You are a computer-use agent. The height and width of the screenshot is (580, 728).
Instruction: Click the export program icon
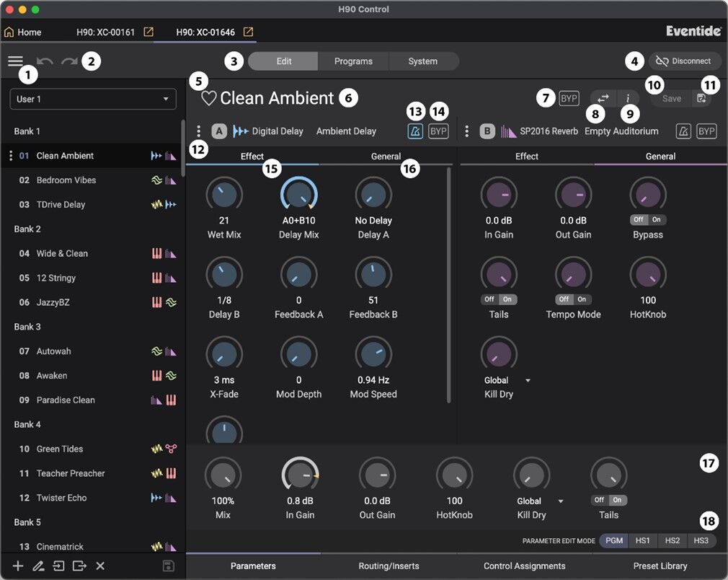[x=79, y=566]
